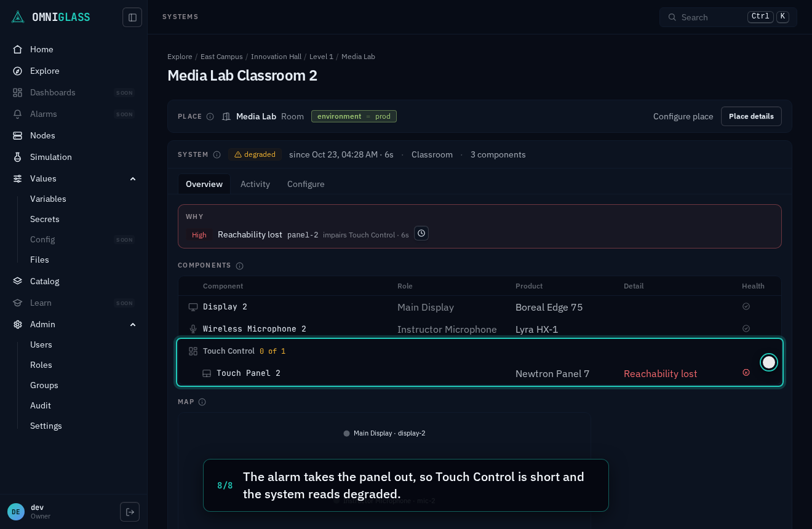This screenshot has height=529, width=812.
Task: Open the Home page
Action: (x=74, y=49)
